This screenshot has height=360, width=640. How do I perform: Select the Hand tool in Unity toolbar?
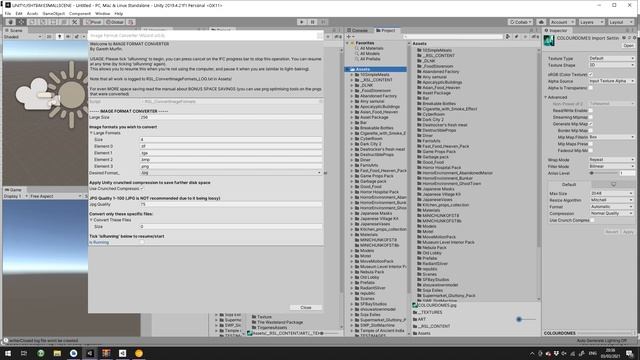pos(11,22)
